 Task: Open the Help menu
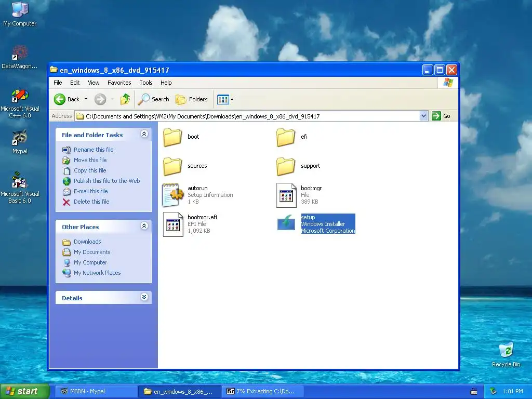click(x=166, y=83)
